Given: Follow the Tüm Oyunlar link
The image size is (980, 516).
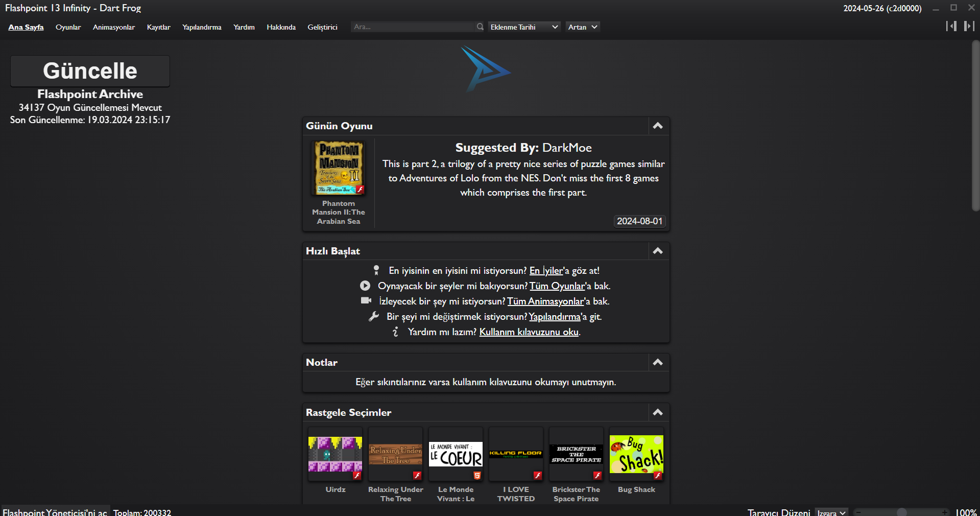Looking at the screenshot, I should (x=557, y=286).
